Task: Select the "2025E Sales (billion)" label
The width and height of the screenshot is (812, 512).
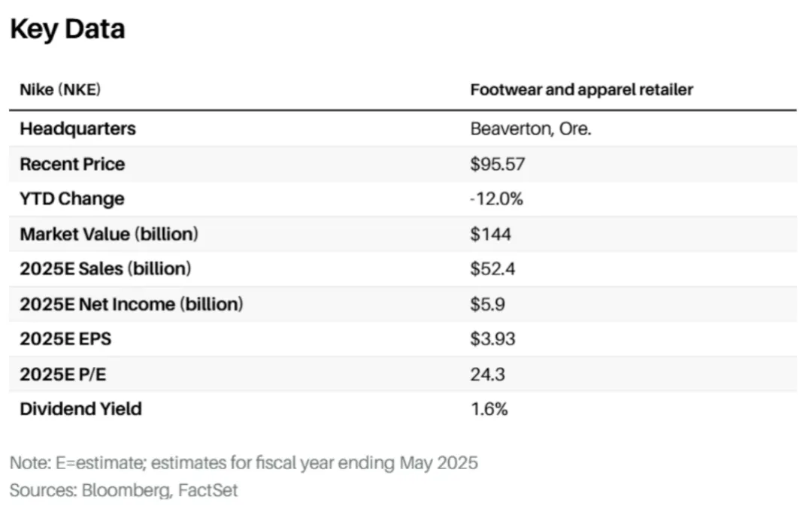Action: [106, 268]
